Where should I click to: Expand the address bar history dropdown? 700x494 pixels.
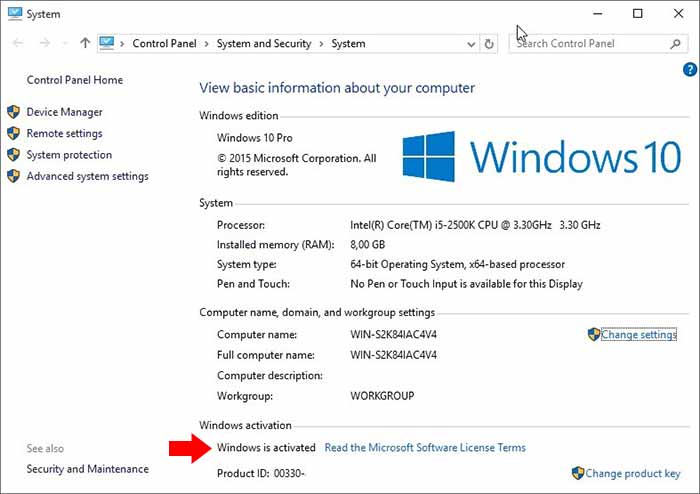470,44
